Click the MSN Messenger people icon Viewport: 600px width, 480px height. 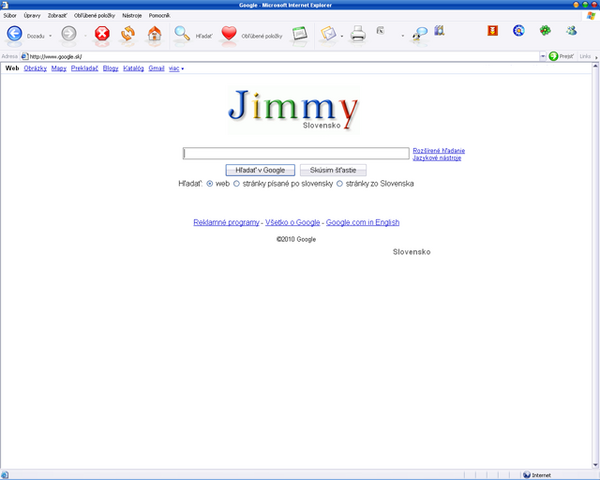[x=572, y=30]
